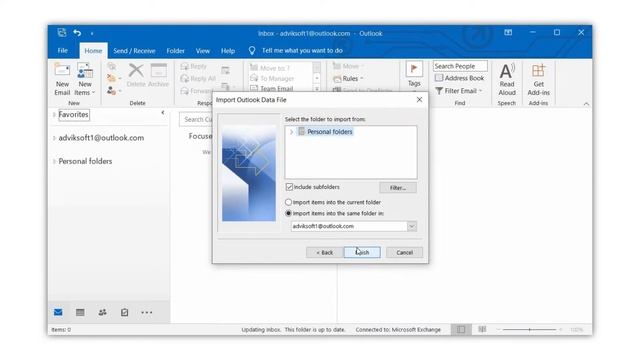Collapse the ribbon with the caret
640x360 pixels.
pyautogui.click(x=586, y=104)
